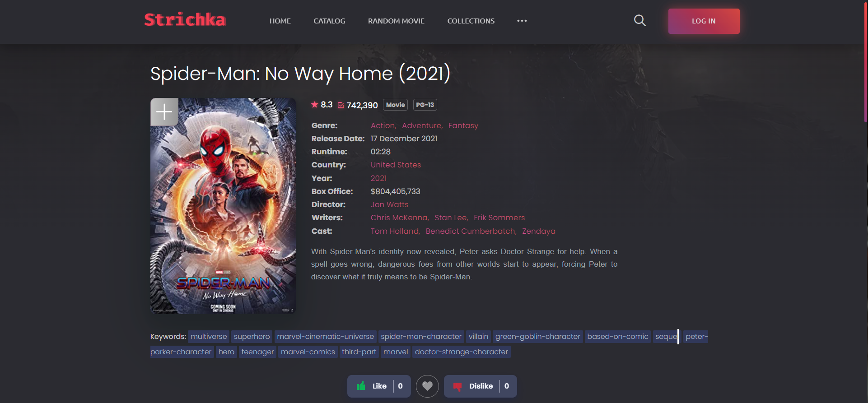
Task: Click the red thumbs-down icon
Action: click(457, 386)
